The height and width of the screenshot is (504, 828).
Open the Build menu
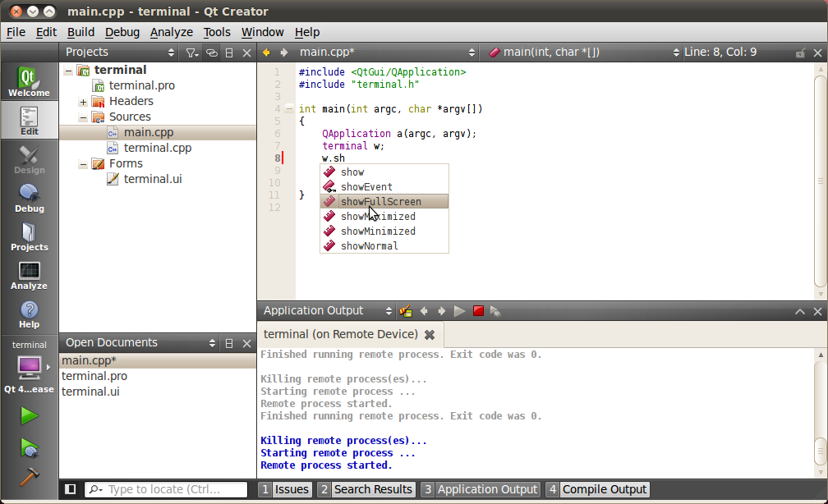(x=80, y=32)
